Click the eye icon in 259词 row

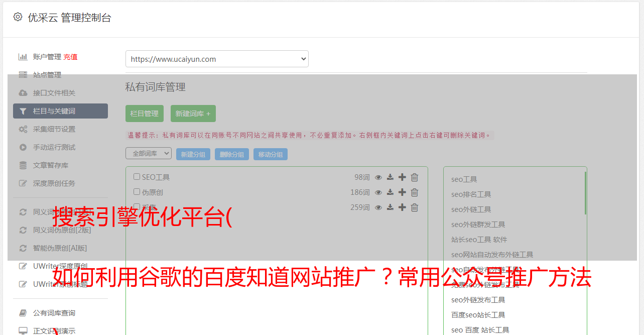(378, 207)
